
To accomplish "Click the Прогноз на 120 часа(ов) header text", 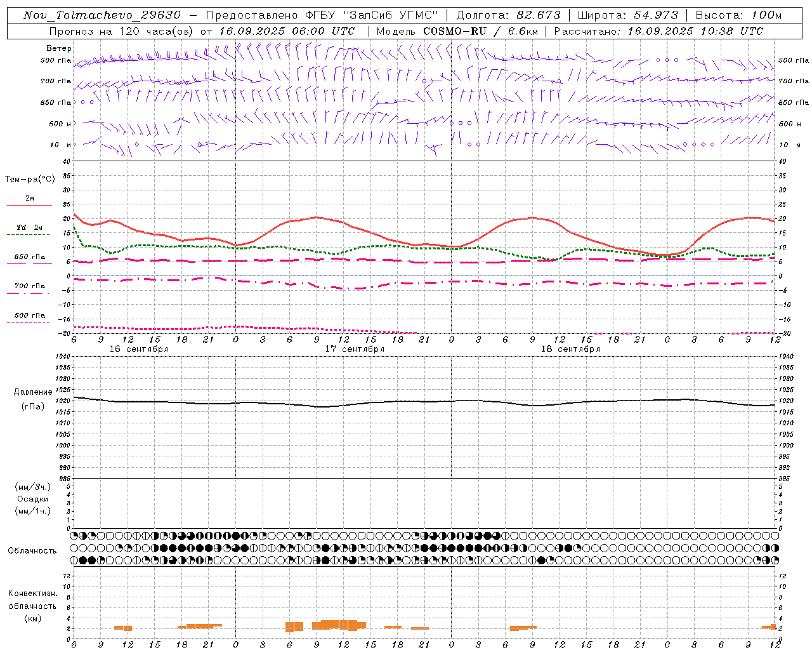I will tap(122, 31).
